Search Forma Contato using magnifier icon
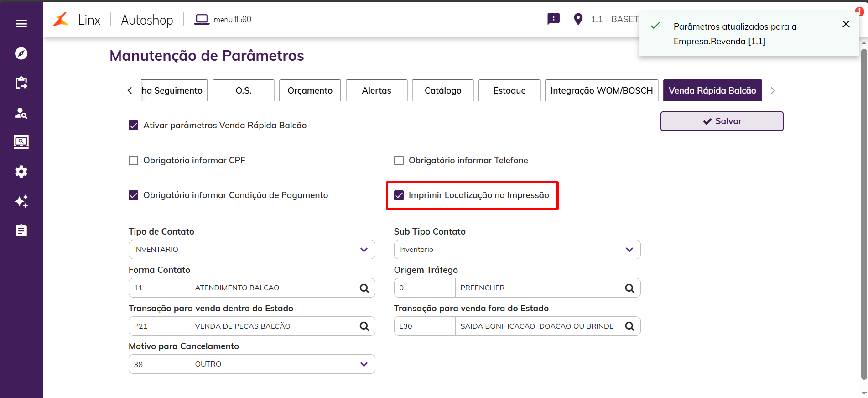Image resolution: width=868 pixels, height=398 pixels. 364,288
